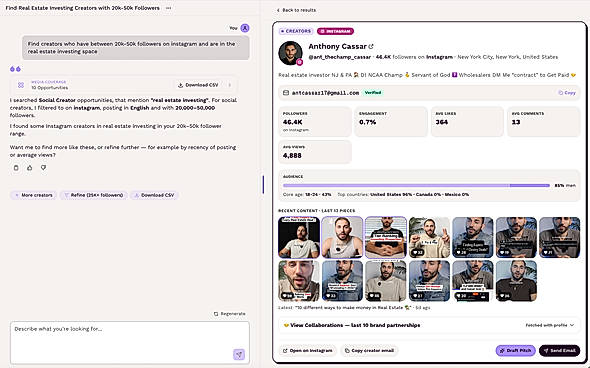Click the Open on Instagram button
Image resolution: width=590 pixels, height=368 pixels.
coord(308,351)
